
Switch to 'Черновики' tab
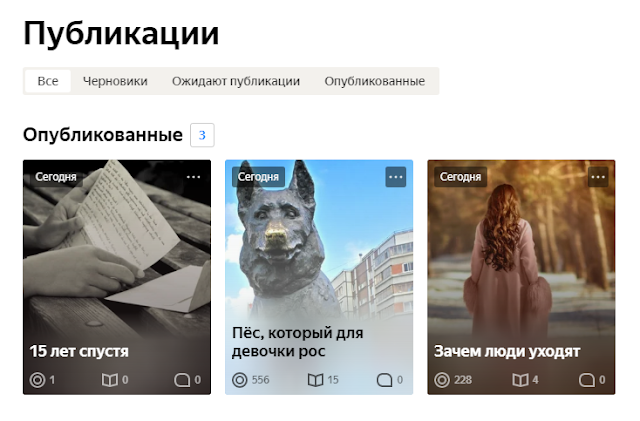pyautogui.click(x=115, y=81)
